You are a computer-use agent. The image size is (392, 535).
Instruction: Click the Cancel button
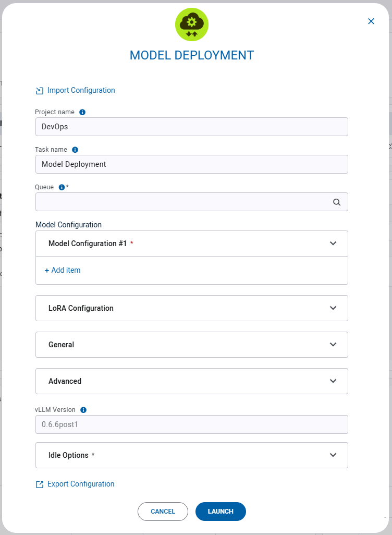tap(163, 512)
